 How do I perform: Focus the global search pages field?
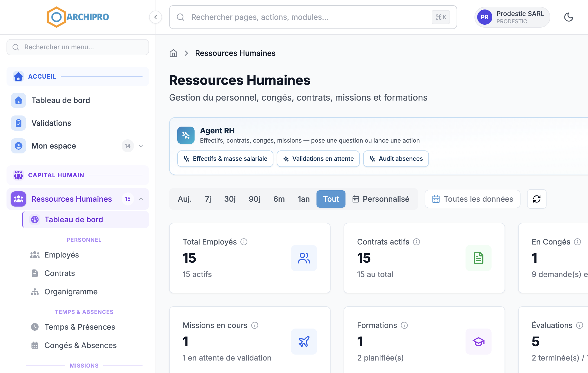[x=313, y=17]
